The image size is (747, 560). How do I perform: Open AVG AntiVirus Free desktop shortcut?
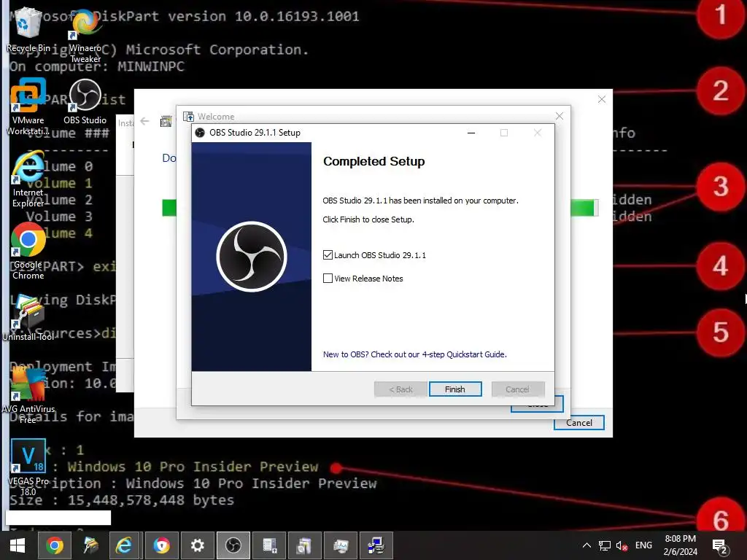click(28, 395)
